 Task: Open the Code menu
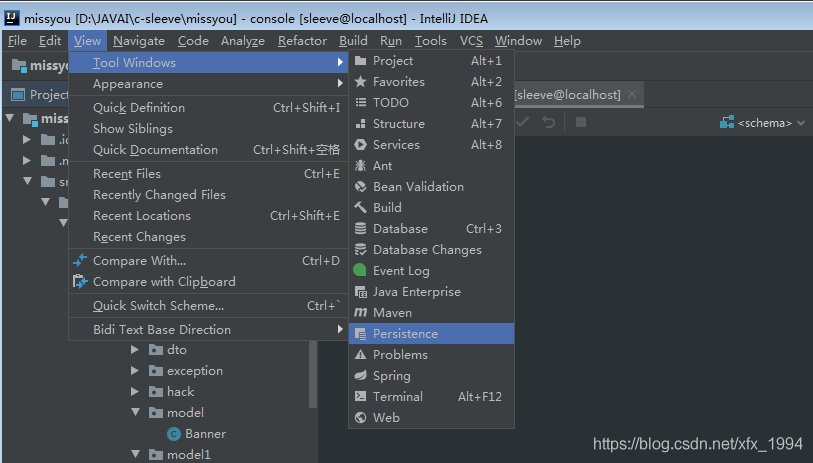[193, 40]
